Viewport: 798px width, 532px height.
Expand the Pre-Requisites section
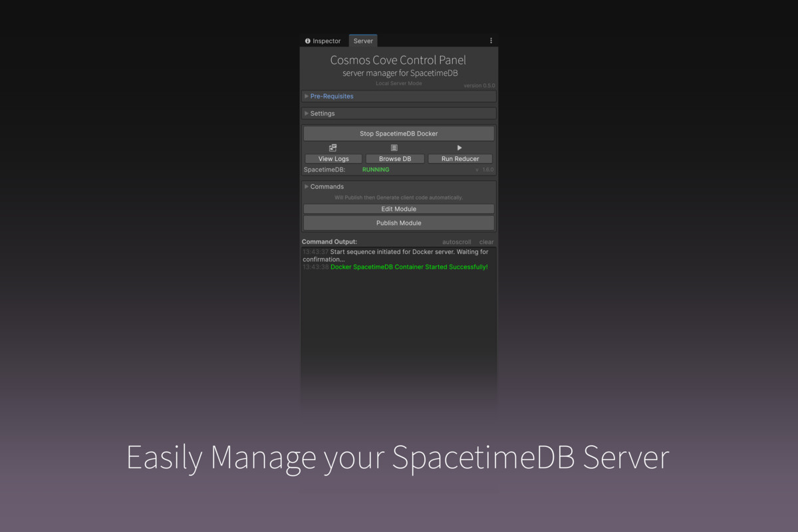[332, 96]
